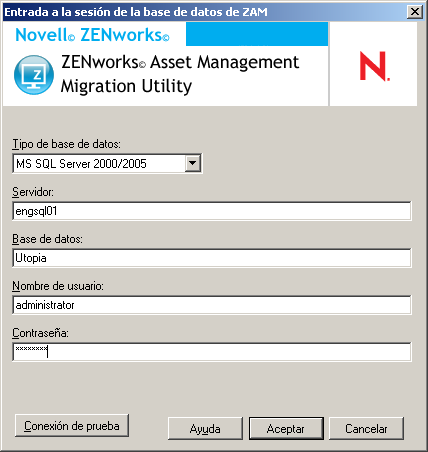Expand the database type dropdown arrow
The height and width of the screenshot is (452, 428).
tap(193, 163)
